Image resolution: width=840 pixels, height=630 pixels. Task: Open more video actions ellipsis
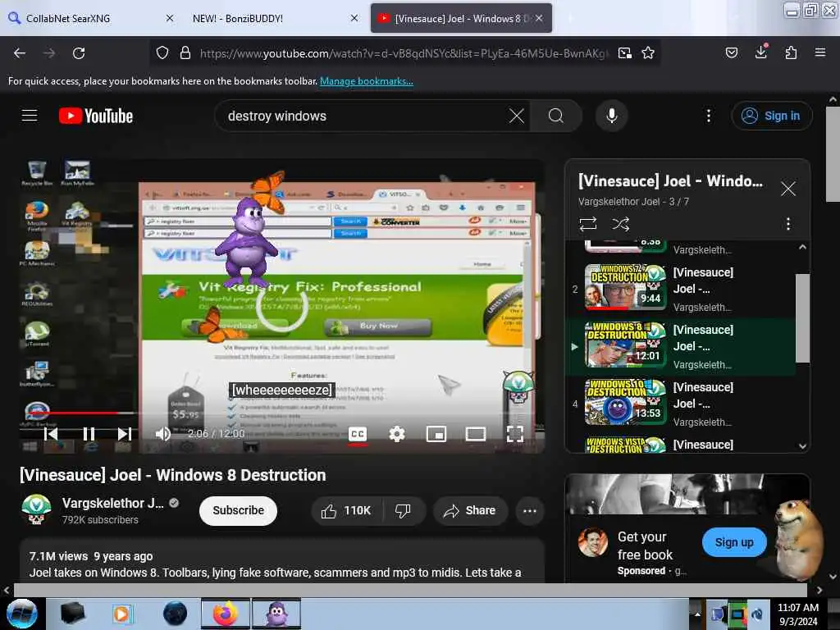(530, 511)
